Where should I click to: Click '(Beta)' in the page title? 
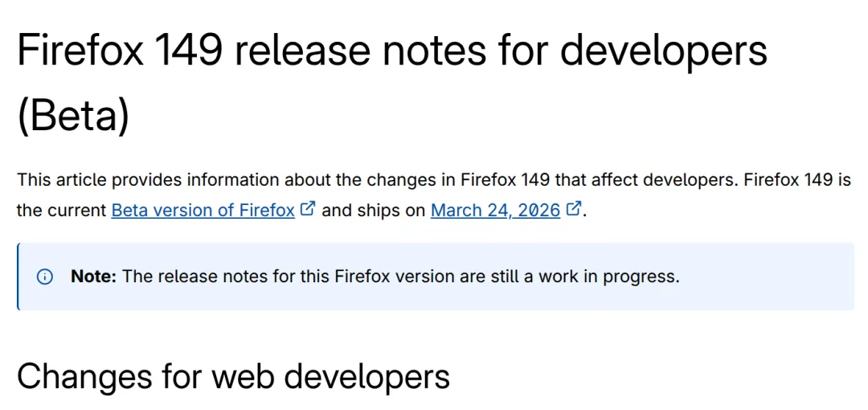pyautogui.click(x=73, y=116)
